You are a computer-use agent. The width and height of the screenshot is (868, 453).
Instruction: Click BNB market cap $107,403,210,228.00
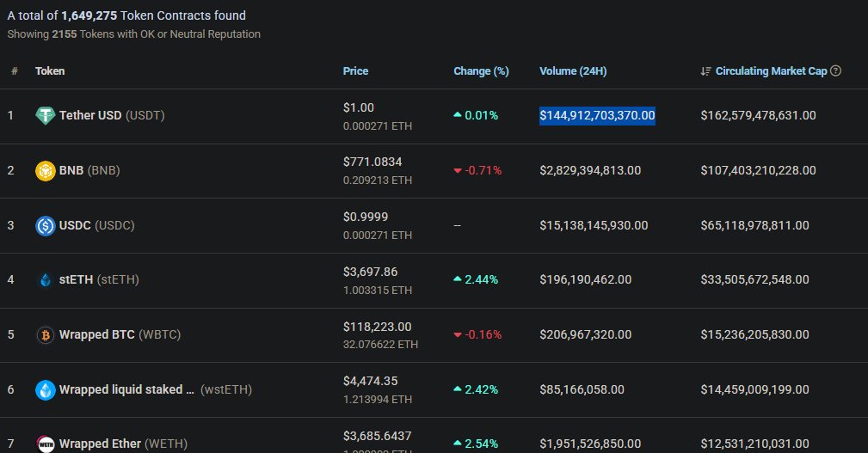point(758,170)
